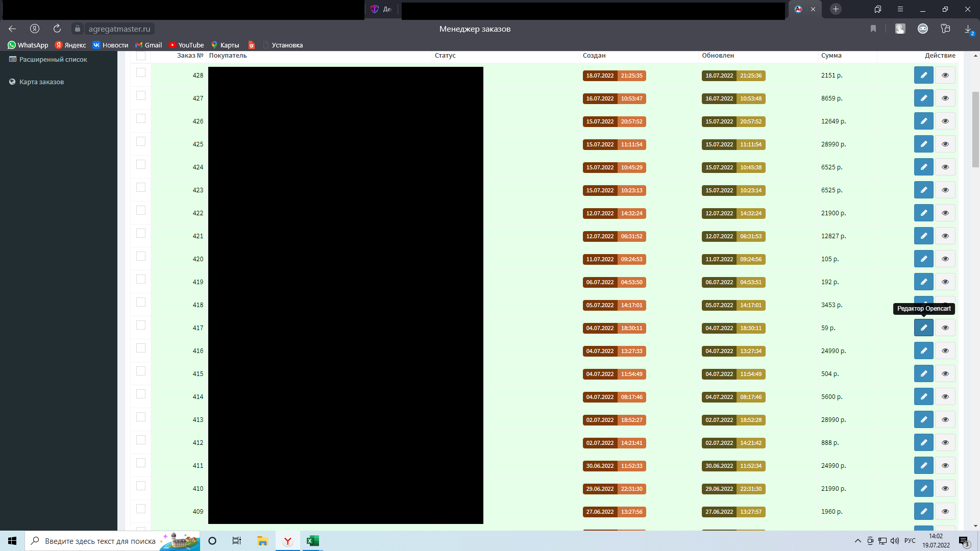Click pencil edit icon for order 428

(923, 75)
